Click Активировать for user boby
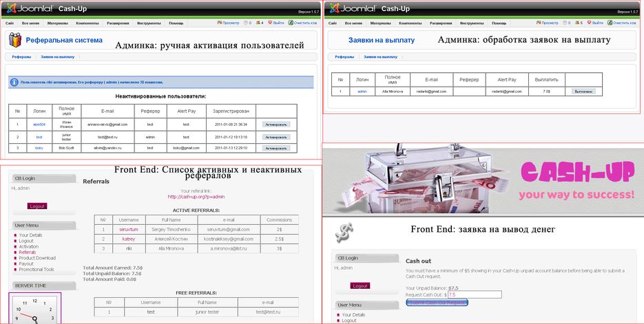This screenshot has height=324, width=644. [276, 148]
